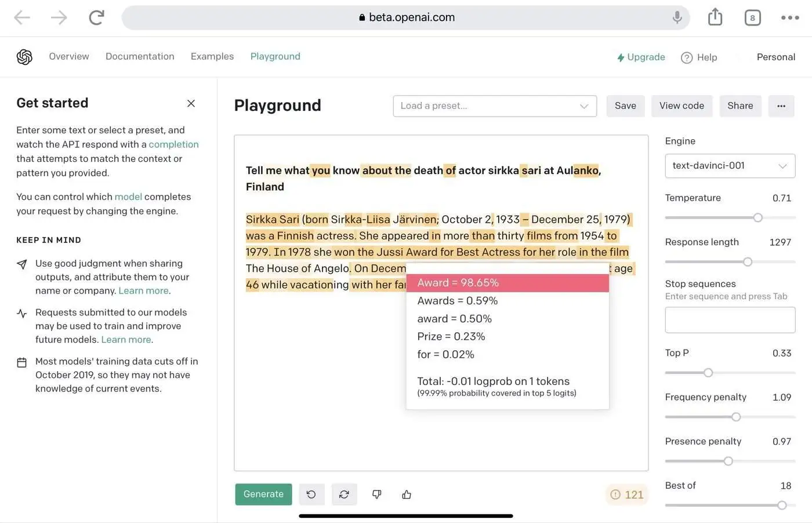812x523 pixels.
Task: Close the Get started panel
Action: click(191, 103)
